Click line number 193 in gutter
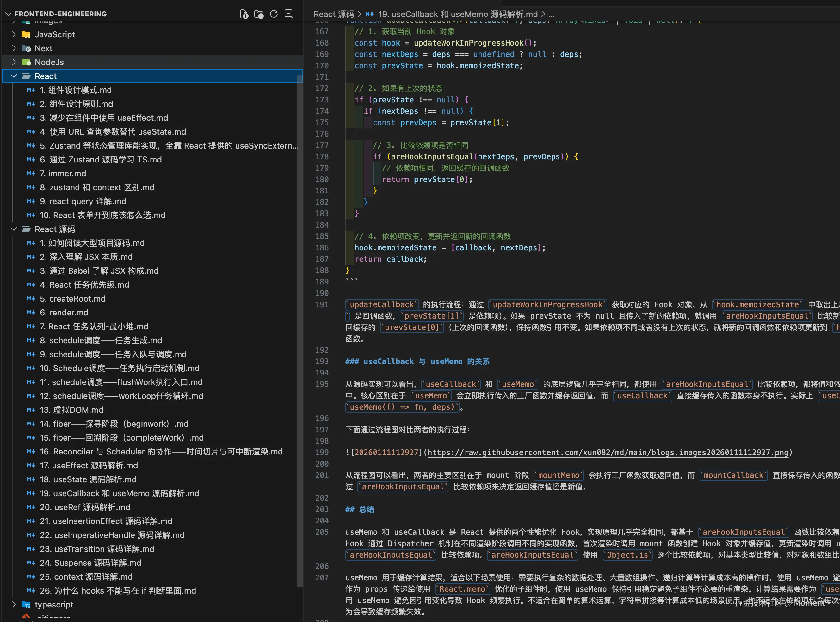The image size is (840, 622). [x=322, y=362]
